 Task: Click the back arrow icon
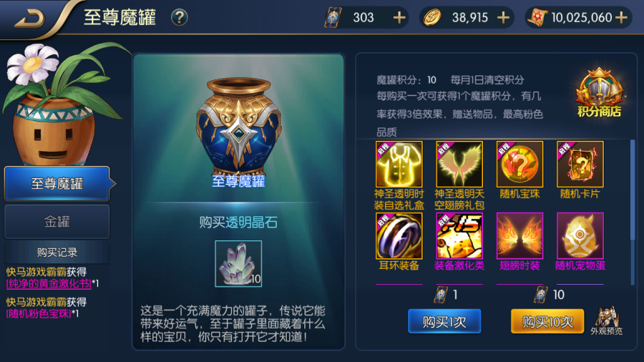[30, 18]
